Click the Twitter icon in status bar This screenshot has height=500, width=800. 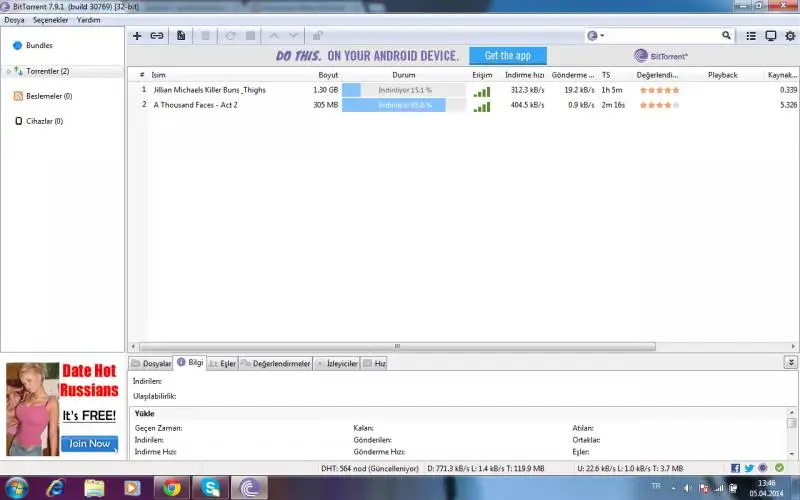pos(749,468)
